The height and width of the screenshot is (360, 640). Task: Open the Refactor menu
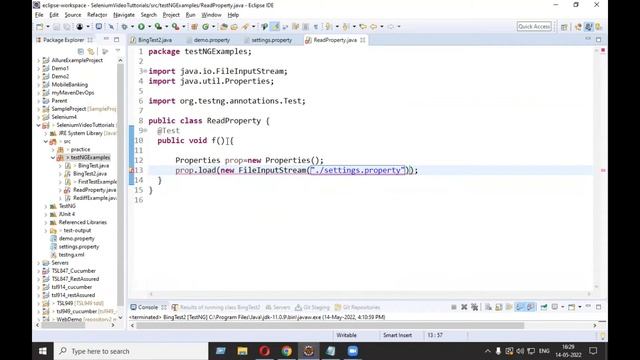click(x=97, y=15)
